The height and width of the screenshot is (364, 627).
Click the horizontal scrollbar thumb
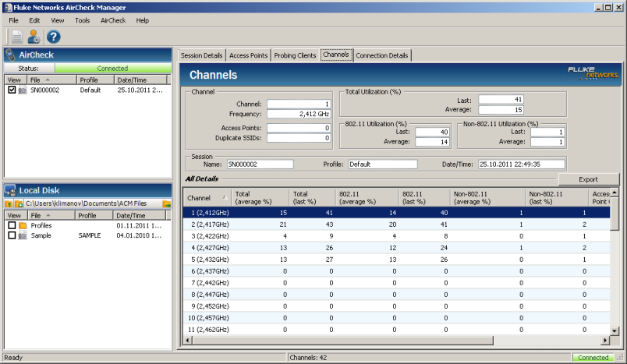(342, 340)
